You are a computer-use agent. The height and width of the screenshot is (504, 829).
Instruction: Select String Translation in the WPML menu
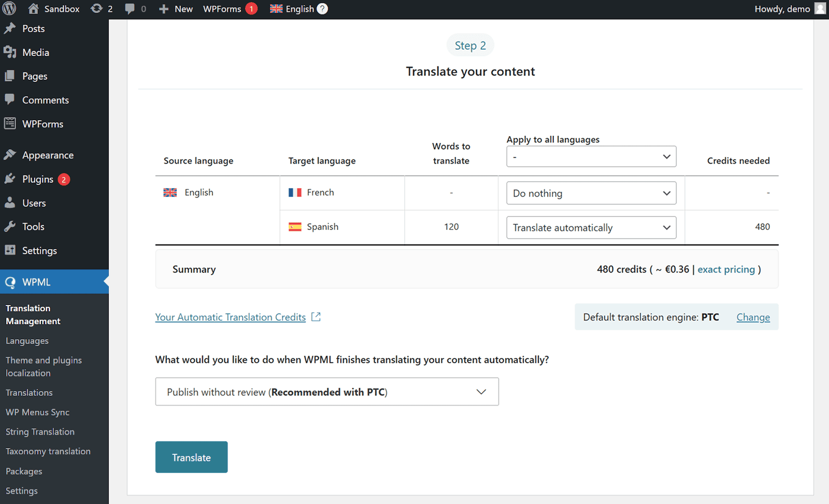point(40,431)
